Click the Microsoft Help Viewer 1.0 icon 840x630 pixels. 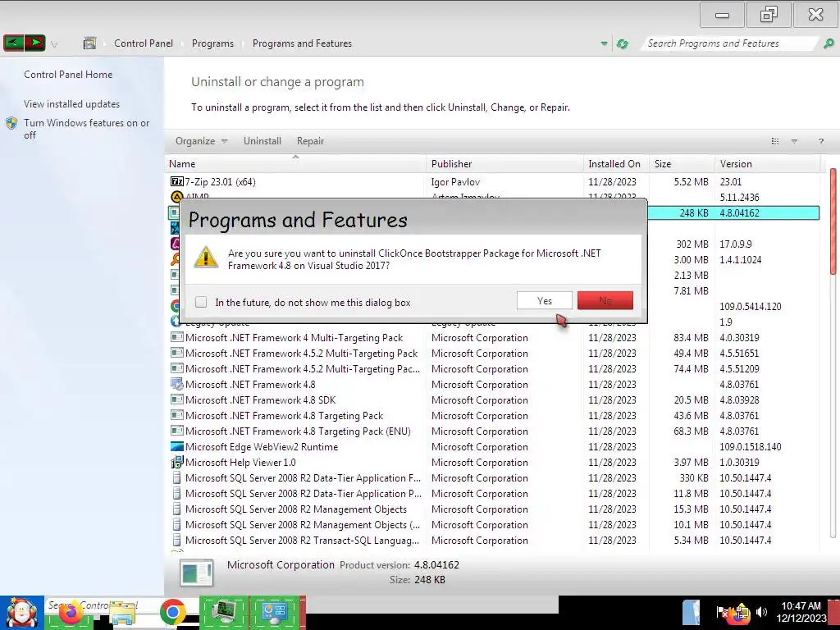pos(177,463)
